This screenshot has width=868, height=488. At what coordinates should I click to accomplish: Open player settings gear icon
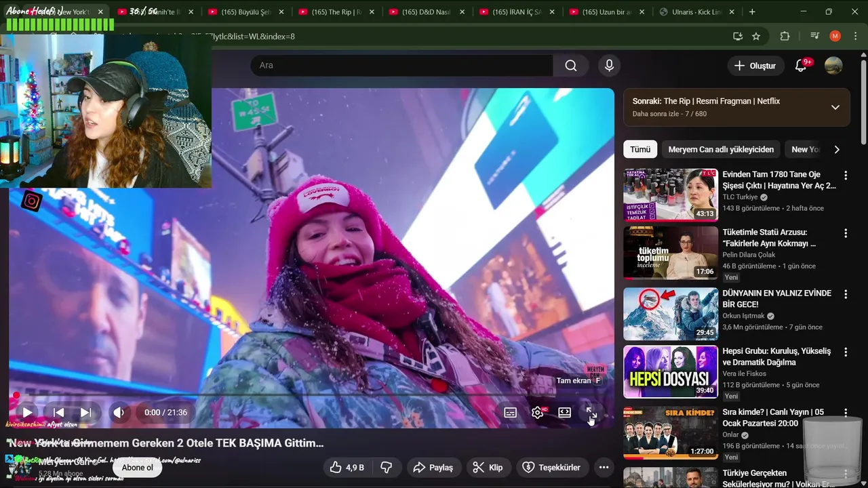coord(538,412)
